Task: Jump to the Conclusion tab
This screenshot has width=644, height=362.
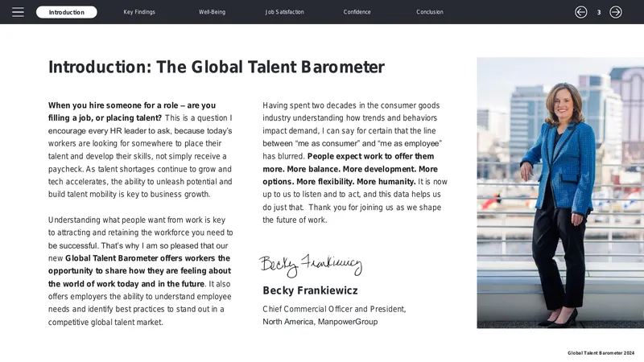Action: point(430,12)
